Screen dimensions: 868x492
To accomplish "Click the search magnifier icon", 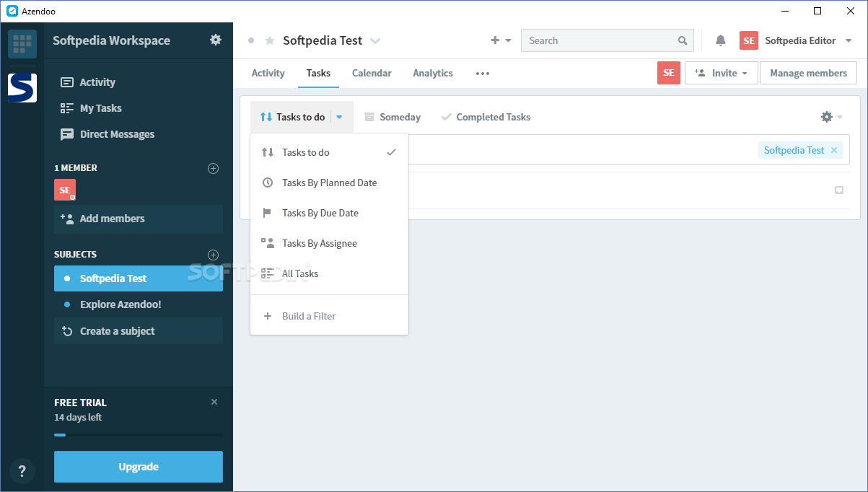I will (683, 40).
